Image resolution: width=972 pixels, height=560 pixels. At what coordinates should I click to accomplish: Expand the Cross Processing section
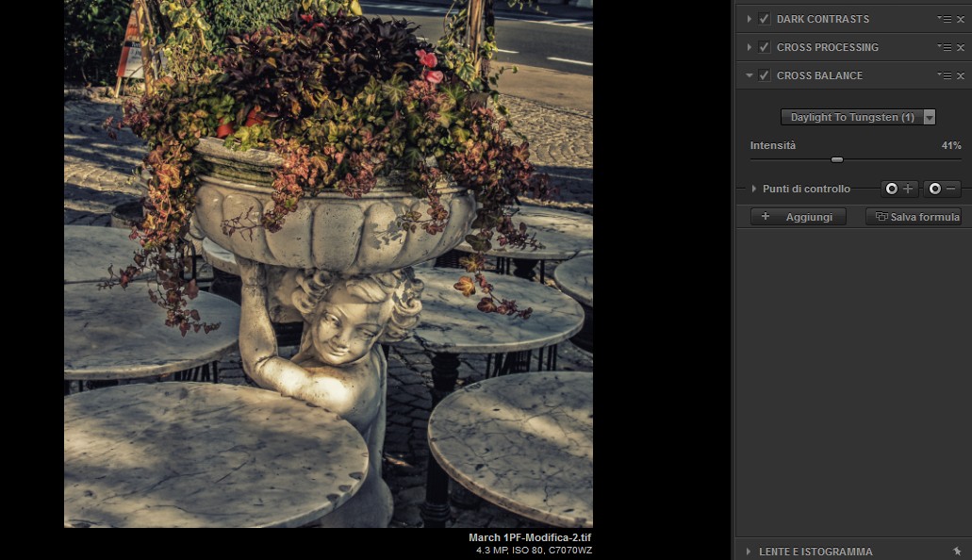[x=750, y=47]
